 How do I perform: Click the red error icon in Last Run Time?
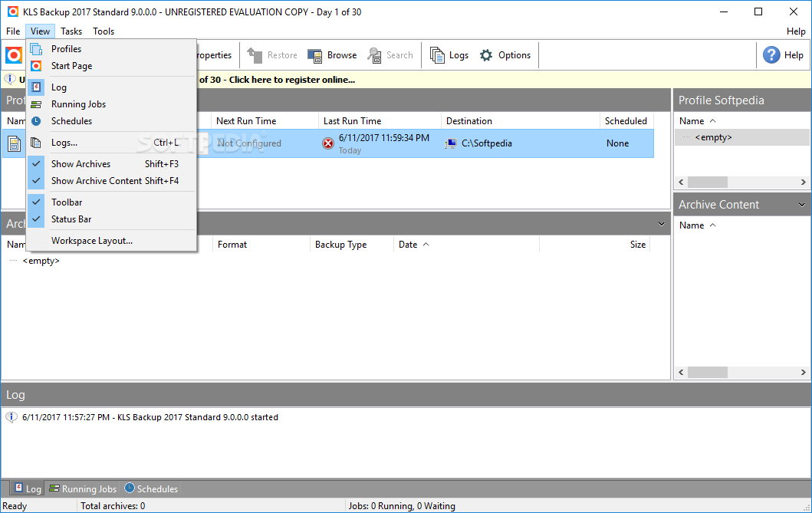[328, 143]
